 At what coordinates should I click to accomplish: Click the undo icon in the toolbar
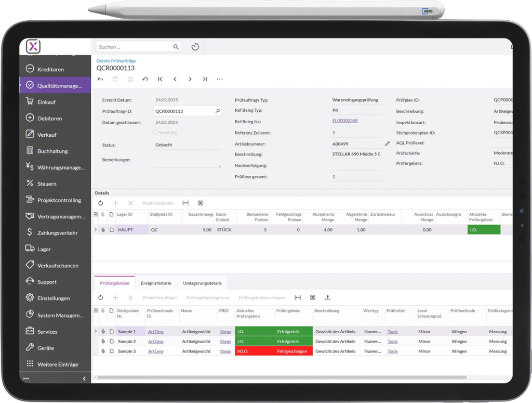pos(145,79)
